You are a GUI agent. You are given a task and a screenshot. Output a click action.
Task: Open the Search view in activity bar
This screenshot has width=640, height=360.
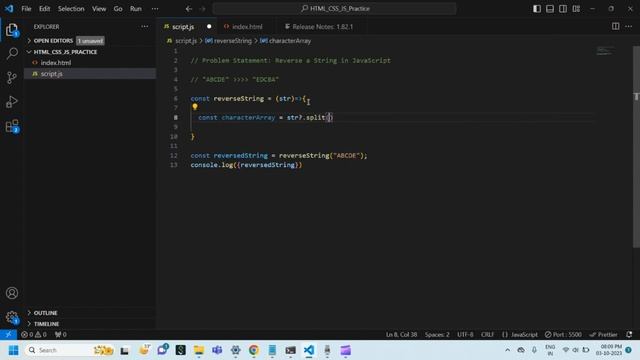tap(12, 53)
